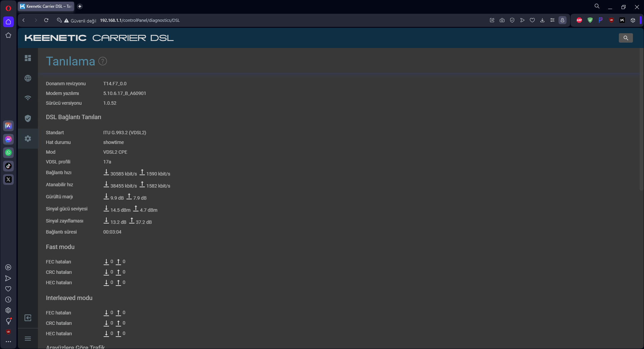This screenshot has width=644, height=349.
Task: Click the edit/share page icon in address bar
Action: [492, 20]
